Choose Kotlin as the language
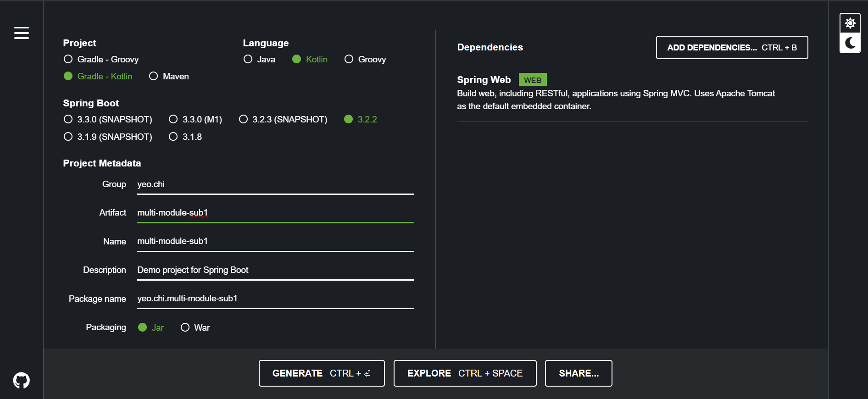Viewport: 868px width, 399px height. (310, 59)
